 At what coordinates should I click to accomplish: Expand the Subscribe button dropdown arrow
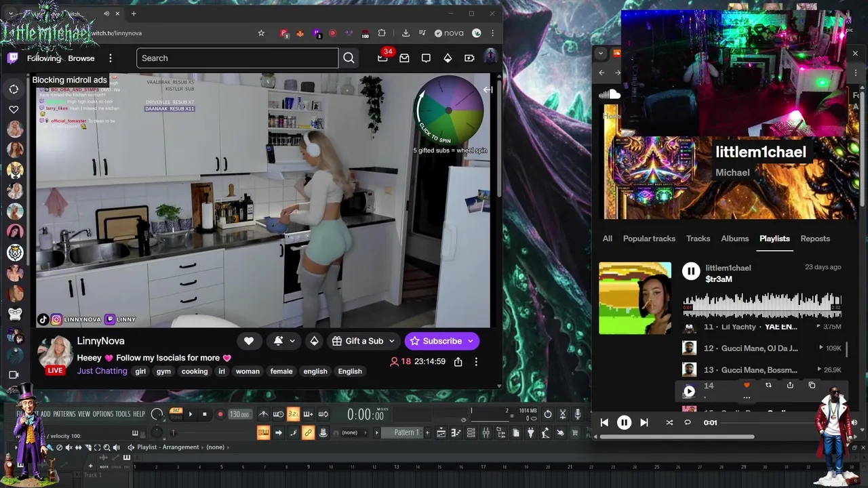tap(471, 341)
